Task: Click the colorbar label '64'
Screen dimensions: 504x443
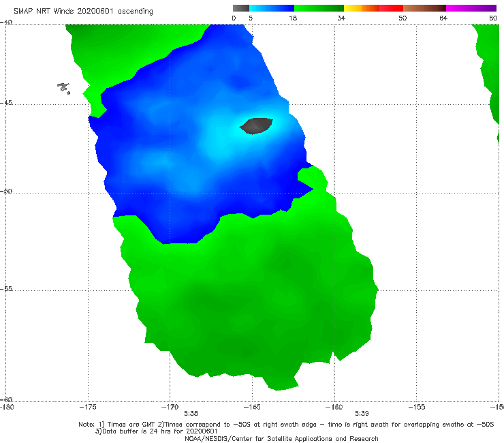Action: (x=443, y=18)
